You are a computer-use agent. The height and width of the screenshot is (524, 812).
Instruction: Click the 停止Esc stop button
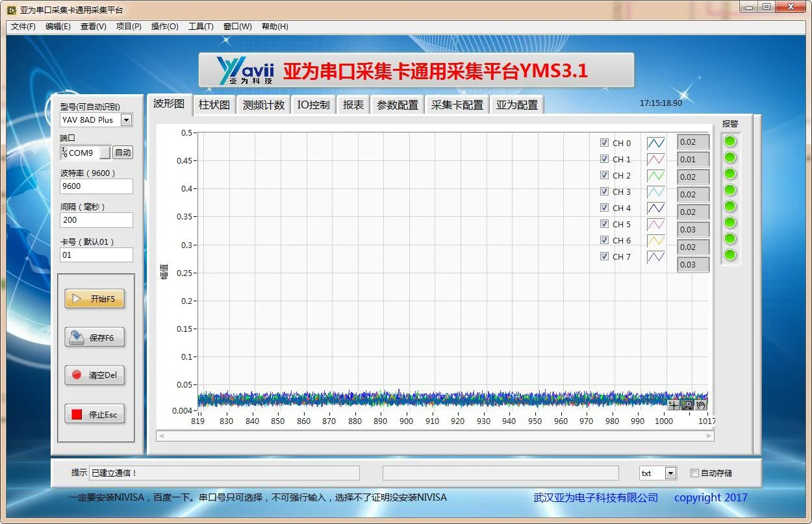pos(95,414)
